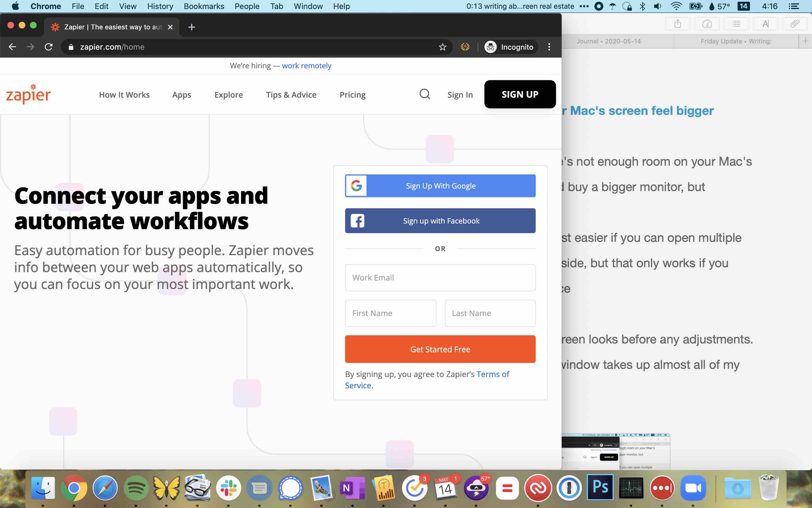This screenshot has height=508, width=812.
Task: Open a new Chrome tab
Action: click(192, 27)
